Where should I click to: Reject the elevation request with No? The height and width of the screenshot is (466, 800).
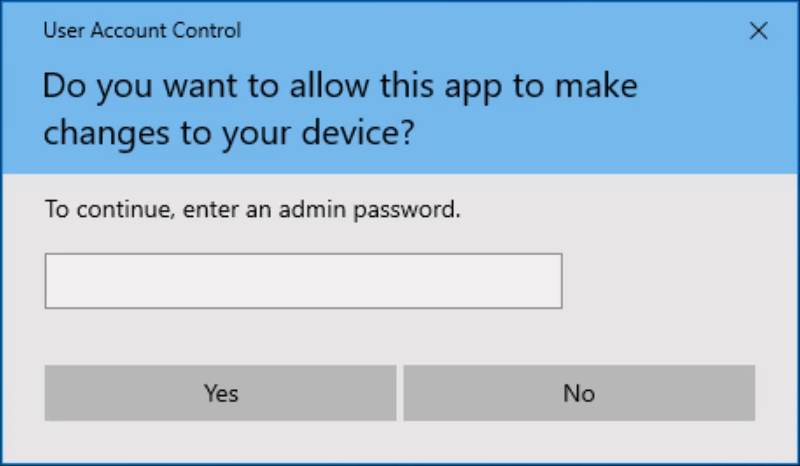(579, 393)
